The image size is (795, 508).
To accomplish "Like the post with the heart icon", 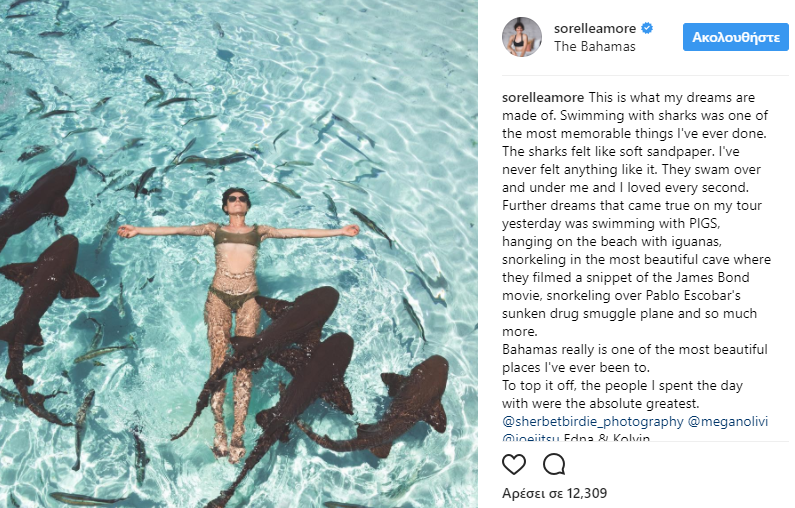I will tap(514, 464).
